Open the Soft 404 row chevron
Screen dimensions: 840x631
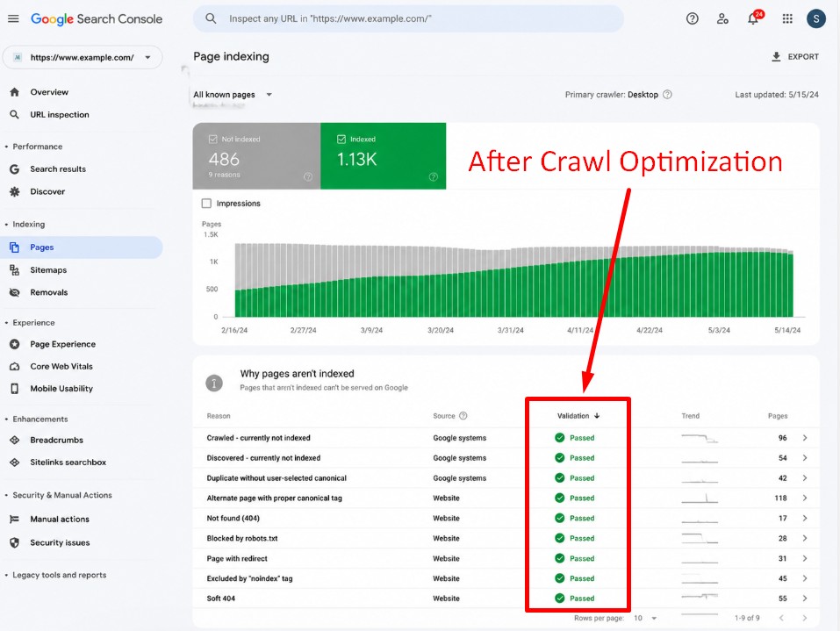[805, 599]
